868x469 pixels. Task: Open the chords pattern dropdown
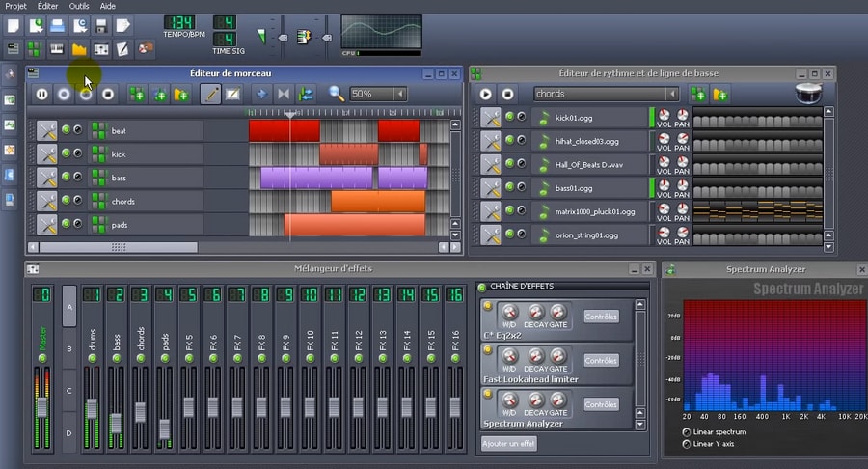coord(672,95)
